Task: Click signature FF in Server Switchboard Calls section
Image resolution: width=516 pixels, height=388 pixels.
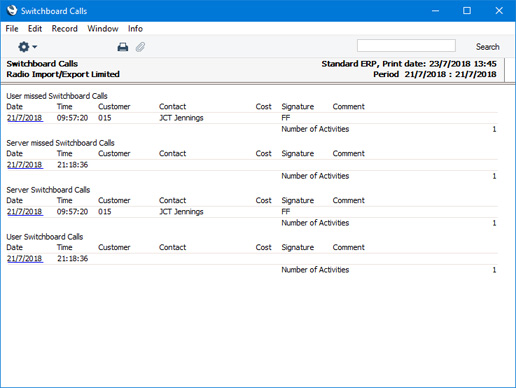Action: point(286,212)
